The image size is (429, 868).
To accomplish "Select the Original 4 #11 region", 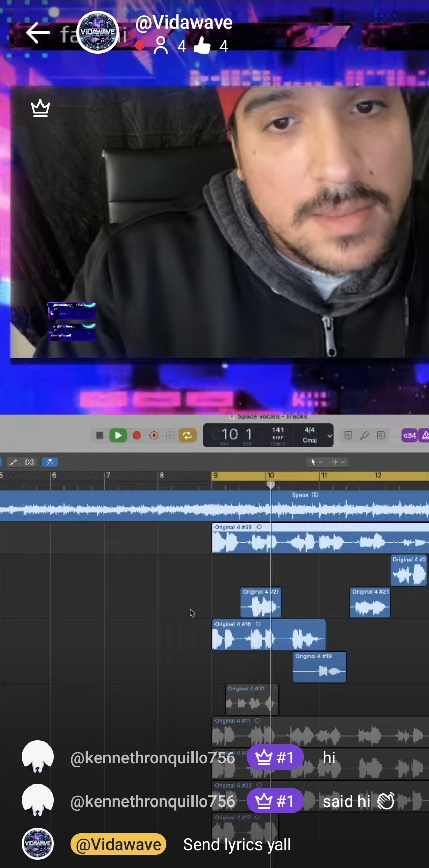I will click(x=320, y=731).
